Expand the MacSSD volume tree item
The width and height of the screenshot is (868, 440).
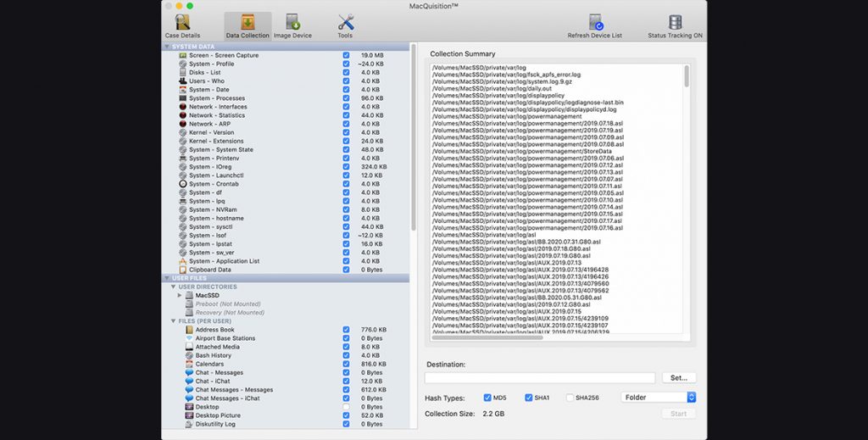(x=180, y=295)
